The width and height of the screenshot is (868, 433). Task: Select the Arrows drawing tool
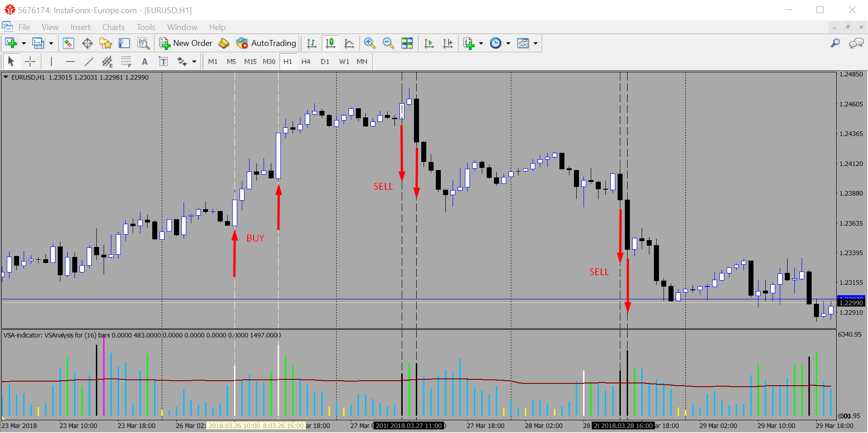(x=182, y=61)
